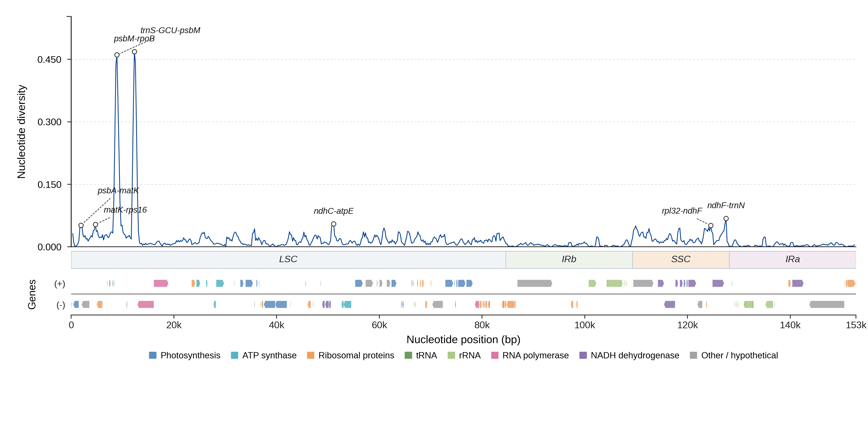This screenshot has width=868, height=422.
Task: Select the psbA-matK peak marker circle
Action: click(x=81, y=225)
